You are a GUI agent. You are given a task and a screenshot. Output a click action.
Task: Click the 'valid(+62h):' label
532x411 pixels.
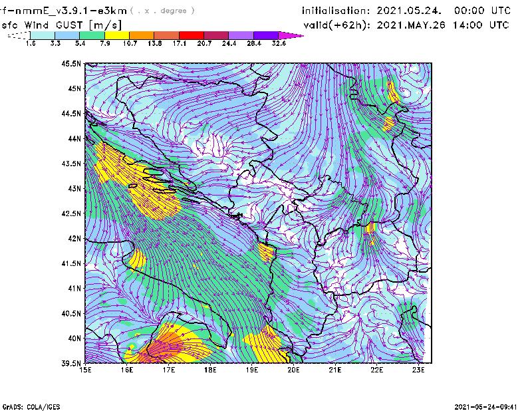click(x=337, y=25)
